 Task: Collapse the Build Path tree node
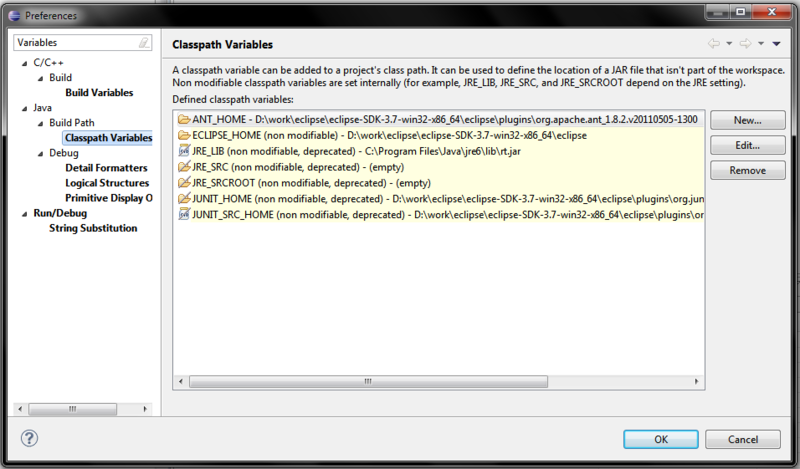[40, 124]
